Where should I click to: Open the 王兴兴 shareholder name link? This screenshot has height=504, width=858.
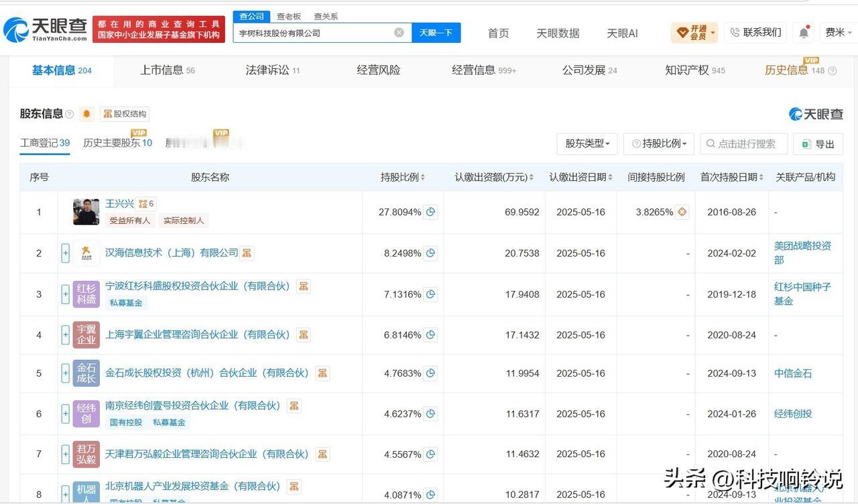(x=119, y=203)
